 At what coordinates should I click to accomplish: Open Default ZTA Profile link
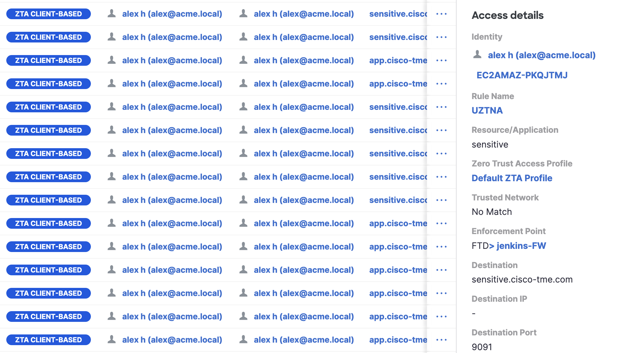(x=512, y=178)
